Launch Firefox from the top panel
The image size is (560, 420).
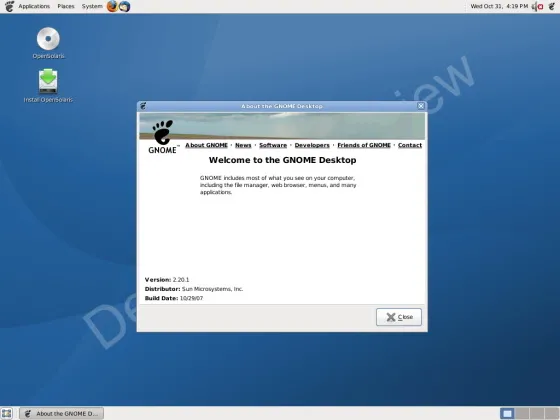tap(112, 6)
